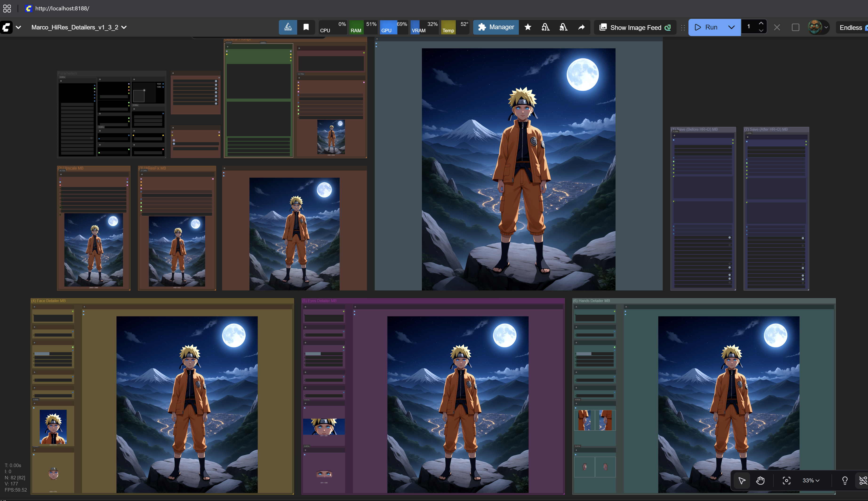Image resolution: width=868 pixels, height=501 pixels.
Task: Click the sailboat icon in top toolbar
Action: 288,27
